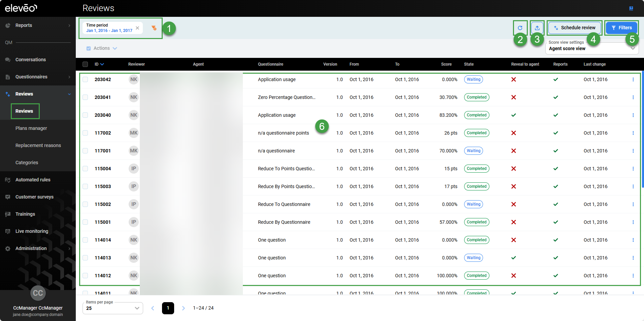Click the export upload icon
The image size is (644, 321).
point(537,28)
